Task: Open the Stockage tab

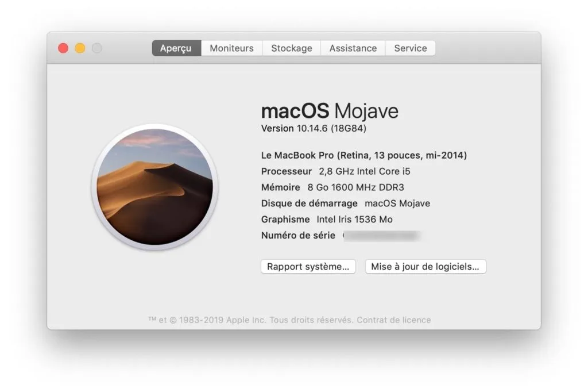Action: click(291, 48)
